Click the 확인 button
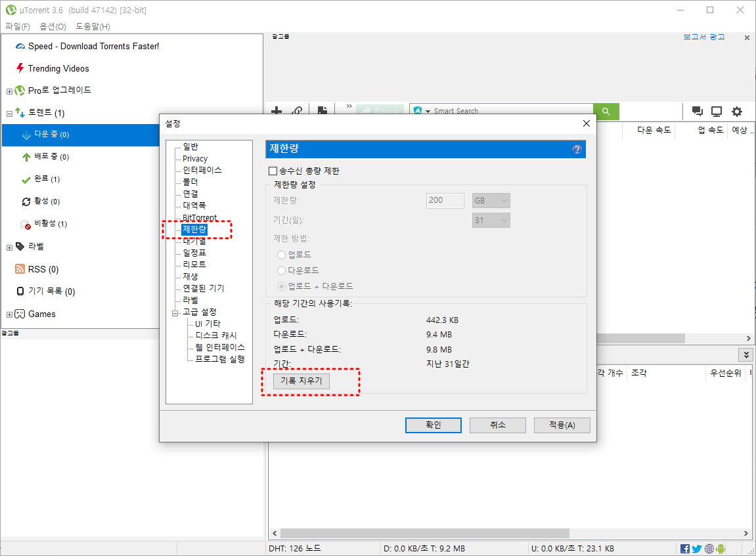Image resolution: width=756 pixels, height=556 pixels. [x=434, y=425]
